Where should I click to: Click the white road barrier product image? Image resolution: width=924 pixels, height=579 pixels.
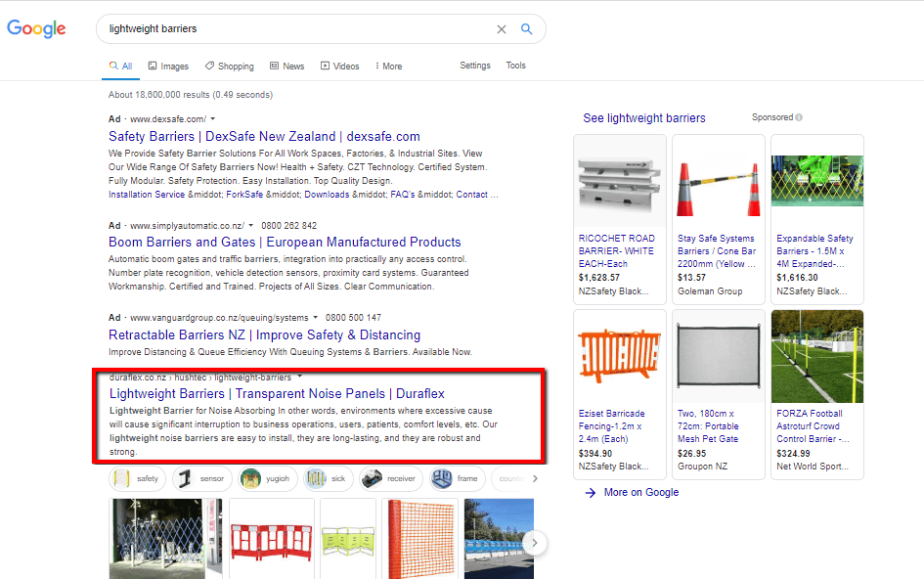click(x=619, y=181)
